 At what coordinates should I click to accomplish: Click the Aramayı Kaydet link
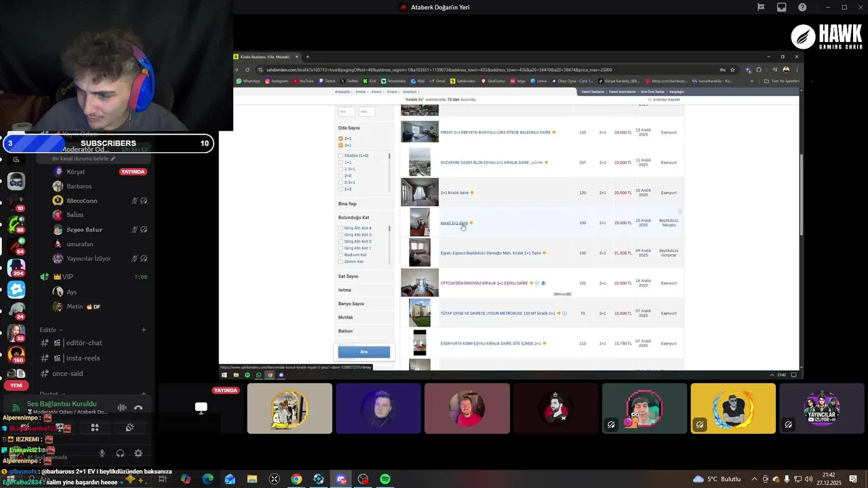point(664,100)
